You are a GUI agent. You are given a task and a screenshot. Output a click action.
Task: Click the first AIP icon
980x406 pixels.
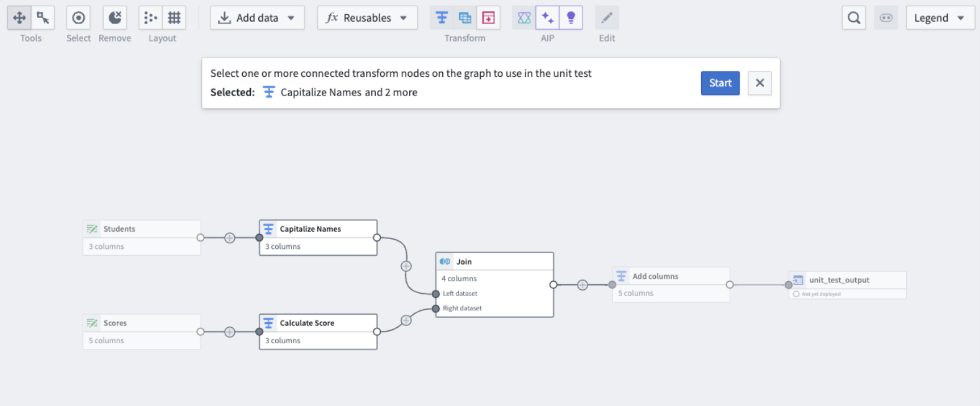524,18
